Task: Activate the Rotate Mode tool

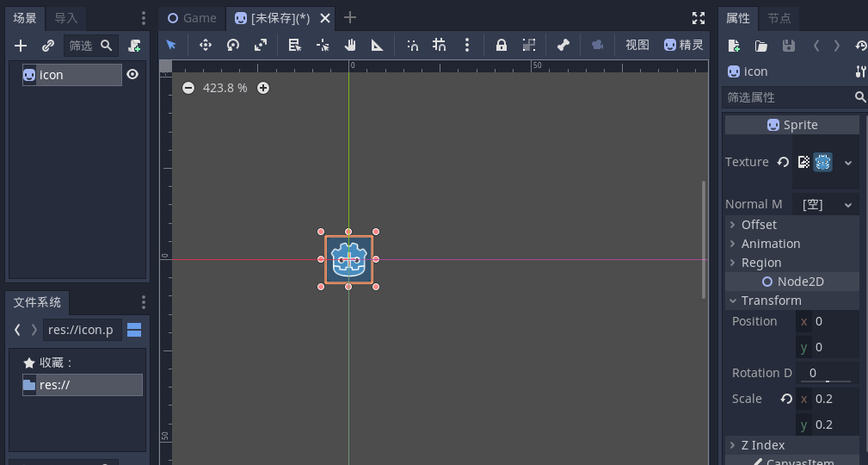Action: click(x=233, y=45)
